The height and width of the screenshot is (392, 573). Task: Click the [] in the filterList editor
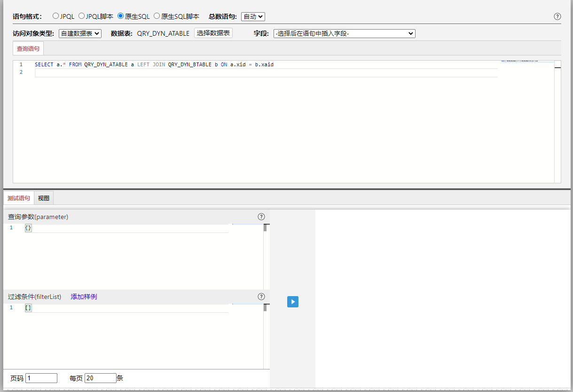(x=28, y=308)
